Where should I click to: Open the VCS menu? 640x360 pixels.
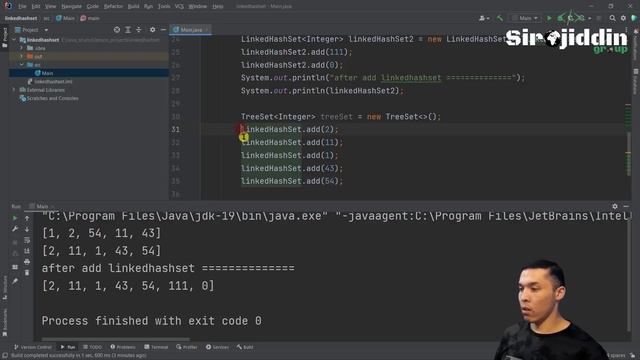179,7
